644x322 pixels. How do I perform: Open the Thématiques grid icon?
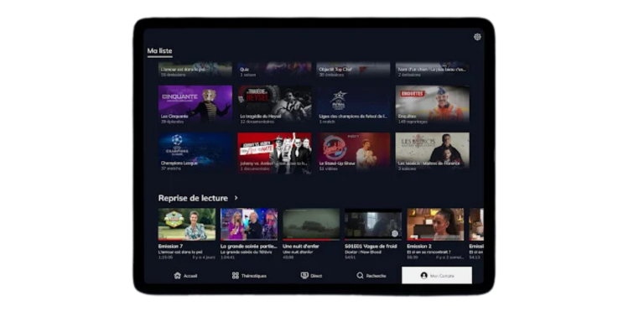pyautogui.click(x=236, y=276)
